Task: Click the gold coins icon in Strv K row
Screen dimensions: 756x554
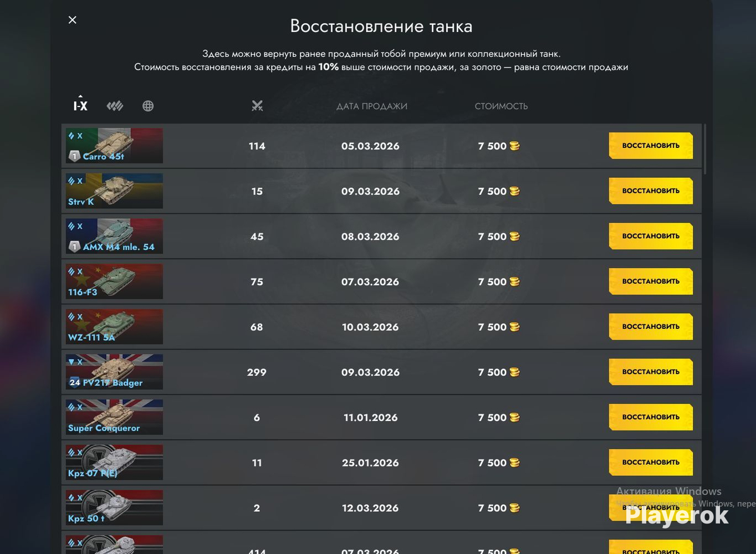Action: coord(515,192)
